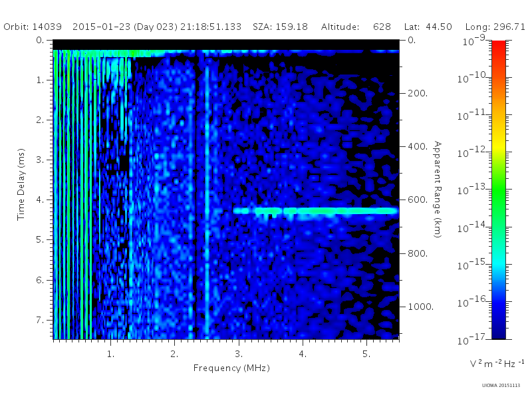Click the altitude value '628'
Viewport: 532px width, 399px height.
point(382,27)
